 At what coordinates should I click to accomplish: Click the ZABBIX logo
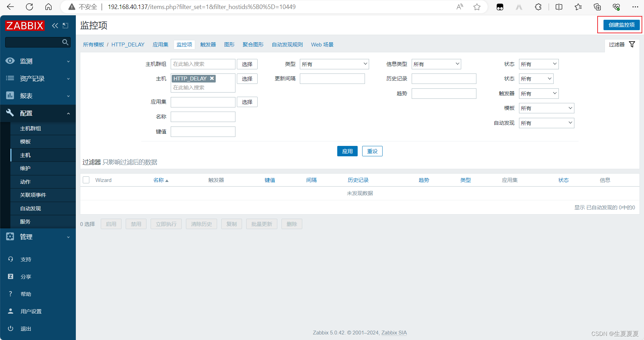click(25, 26)
